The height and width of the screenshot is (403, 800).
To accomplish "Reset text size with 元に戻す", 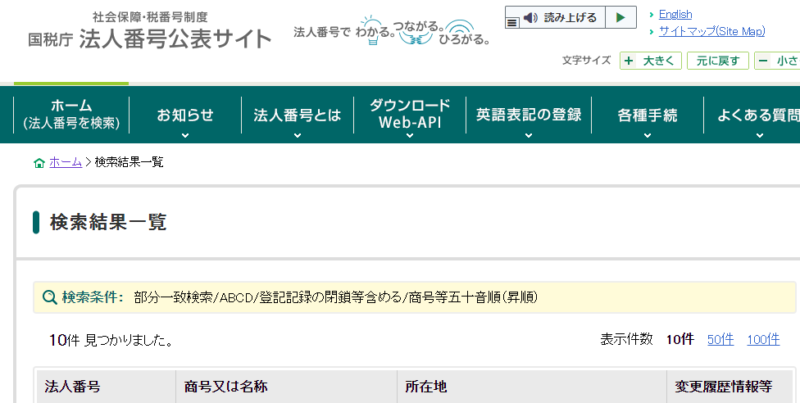I will [x=717, y=61].
